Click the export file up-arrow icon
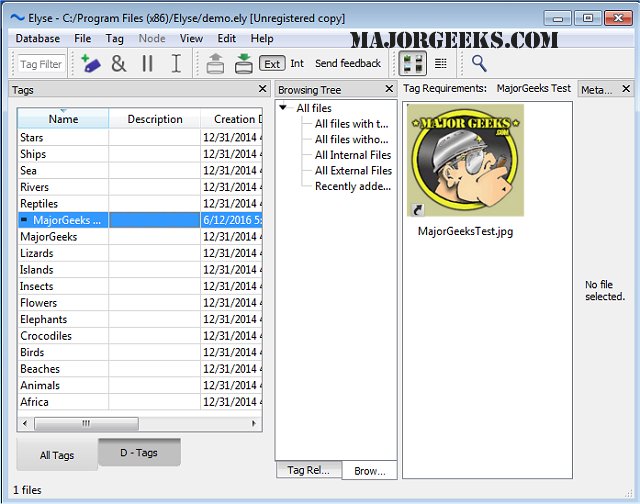 pyautogui.click(x=215, y=64)
